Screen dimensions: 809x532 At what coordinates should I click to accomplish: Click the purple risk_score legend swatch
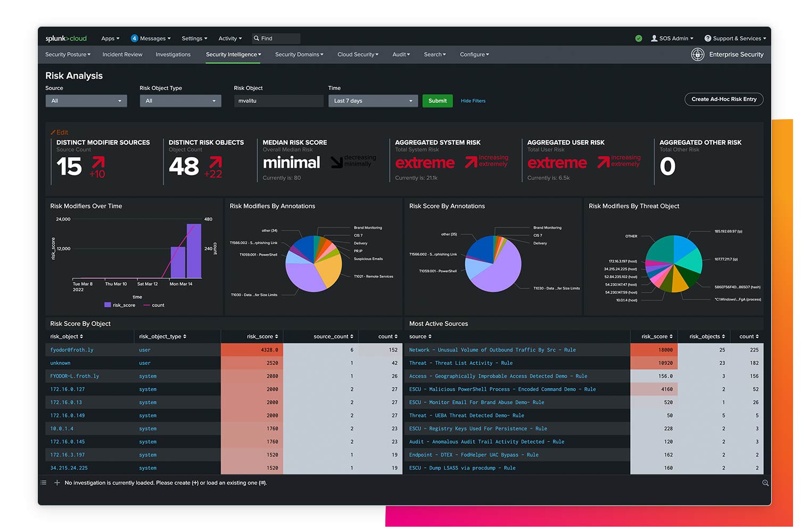(x=106, y=305)
